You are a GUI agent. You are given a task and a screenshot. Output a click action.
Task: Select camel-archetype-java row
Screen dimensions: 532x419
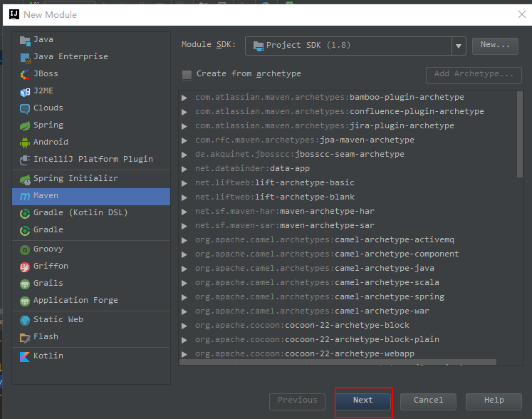coord(348,268)
